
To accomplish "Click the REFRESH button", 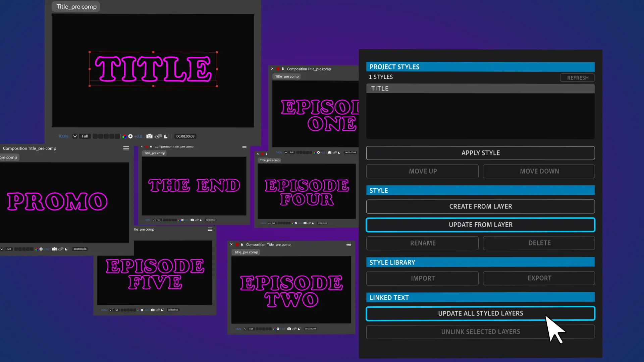I will pyautogui.click(x=577, y=78).
